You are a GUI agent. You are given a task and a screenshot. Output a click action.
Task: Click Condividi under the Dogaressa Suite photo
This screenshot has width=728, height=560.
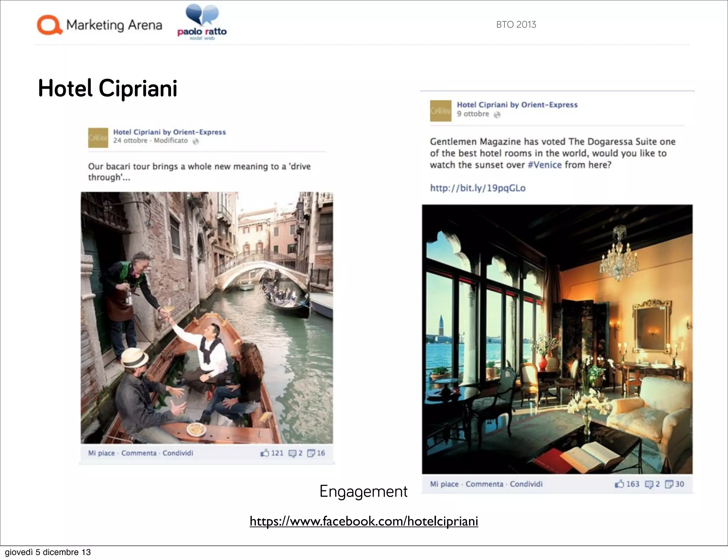coord(526,484)
